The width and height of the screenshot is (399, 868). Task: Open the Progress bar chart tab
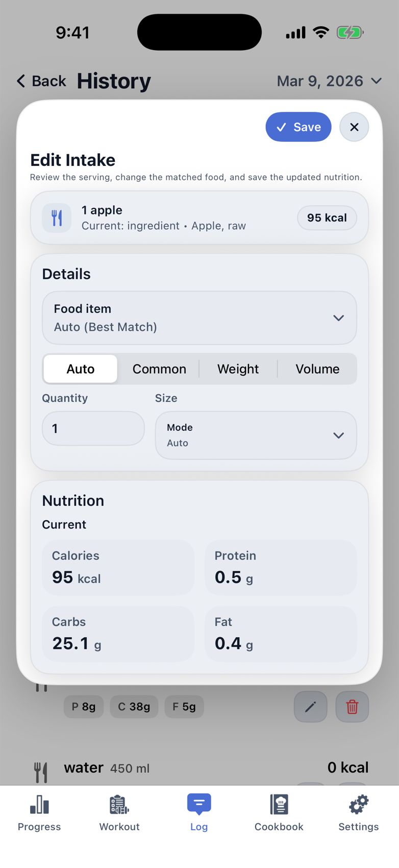39,805
